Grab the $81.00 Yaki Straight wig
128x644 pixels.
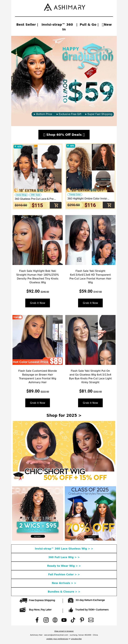click(90, 403)
